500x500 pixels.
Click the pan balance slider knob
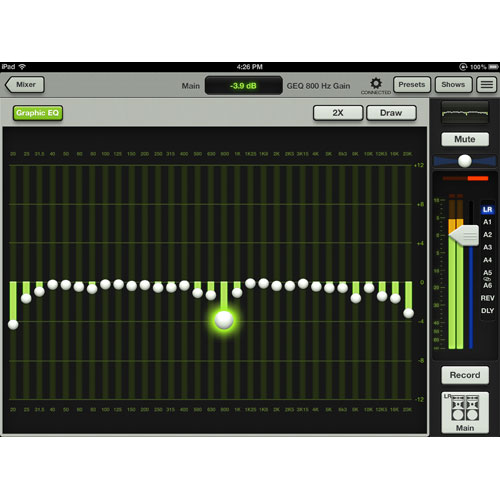click(x=465, y=161)
